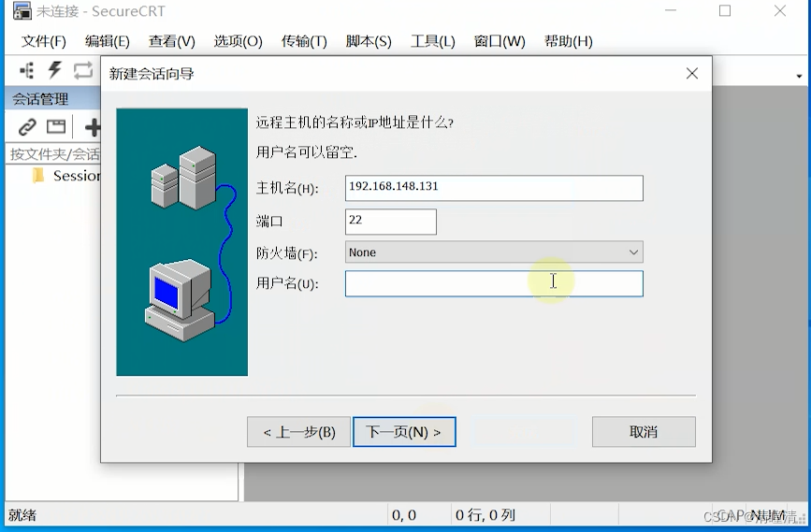Open the 传输(T) menu

(x=304, y=41)
